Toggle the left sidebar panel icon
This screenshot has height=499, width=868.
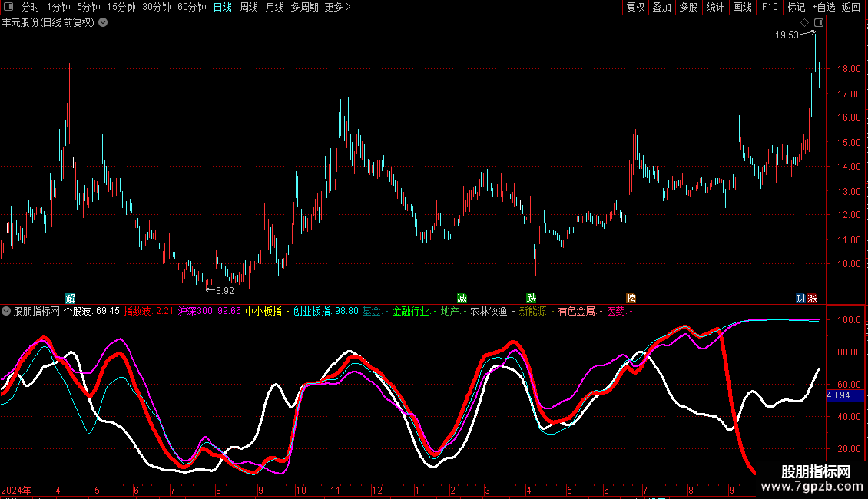(8, 7)
